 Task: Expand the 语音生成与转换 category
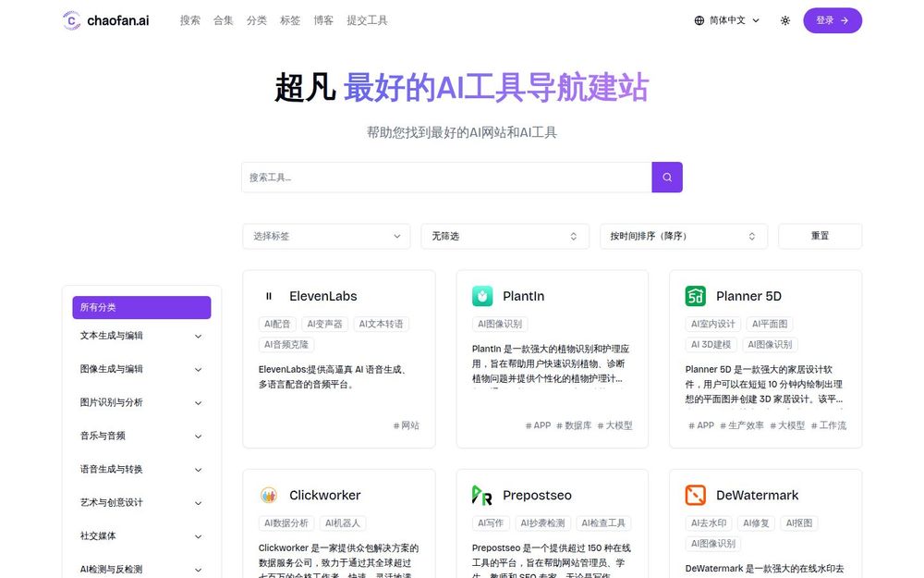[141, 470]
